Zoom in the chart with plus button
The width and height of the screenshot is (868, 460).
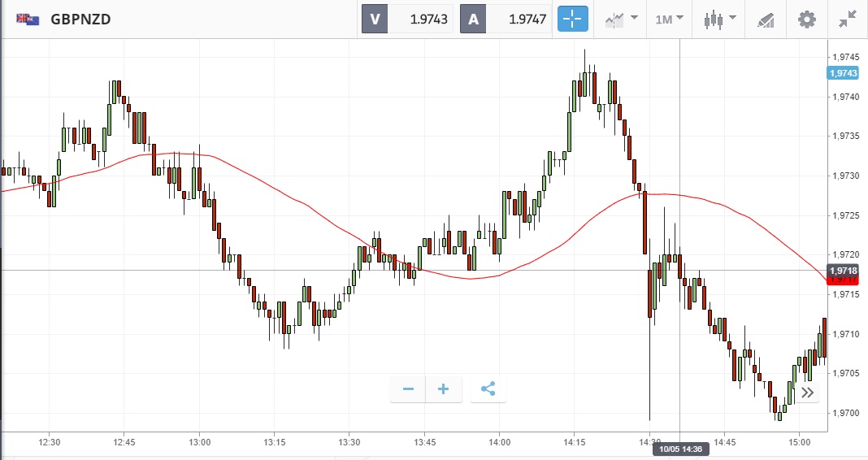444,389
